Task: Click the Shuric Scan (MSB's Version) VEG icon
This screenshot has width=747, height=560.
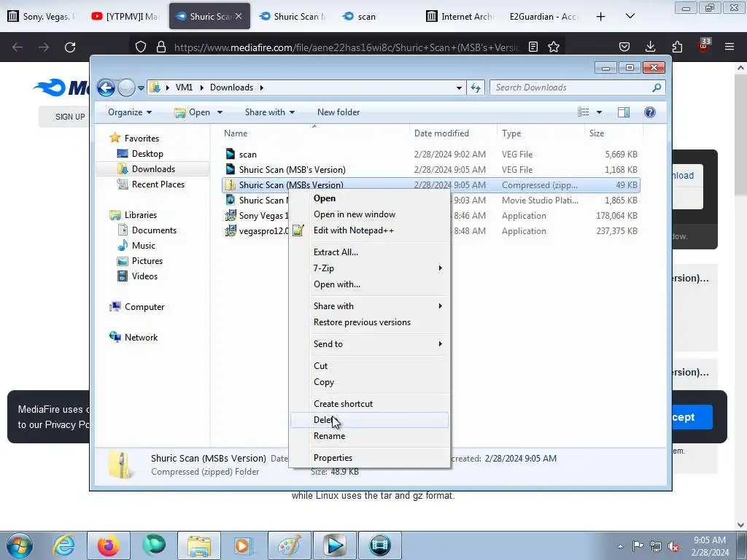Action: tap(231, 169)
